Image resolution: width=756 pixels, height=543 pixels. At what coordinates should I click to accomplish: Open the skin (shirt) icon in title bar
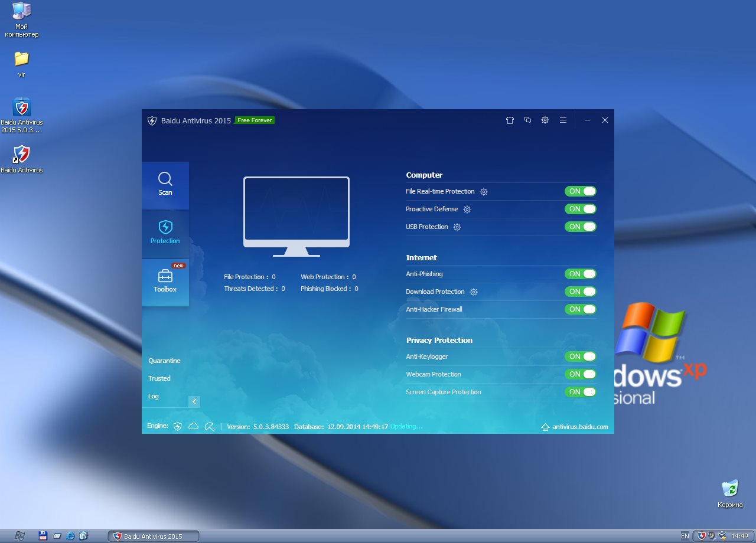click(x=510, y=120)
